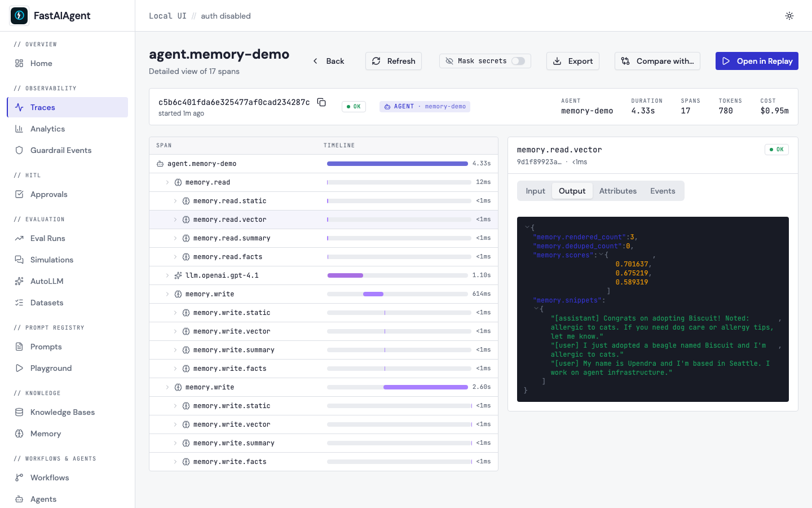Click the Knowledge Bases database icon
This screenshot has width=812, height=508.
19,412
